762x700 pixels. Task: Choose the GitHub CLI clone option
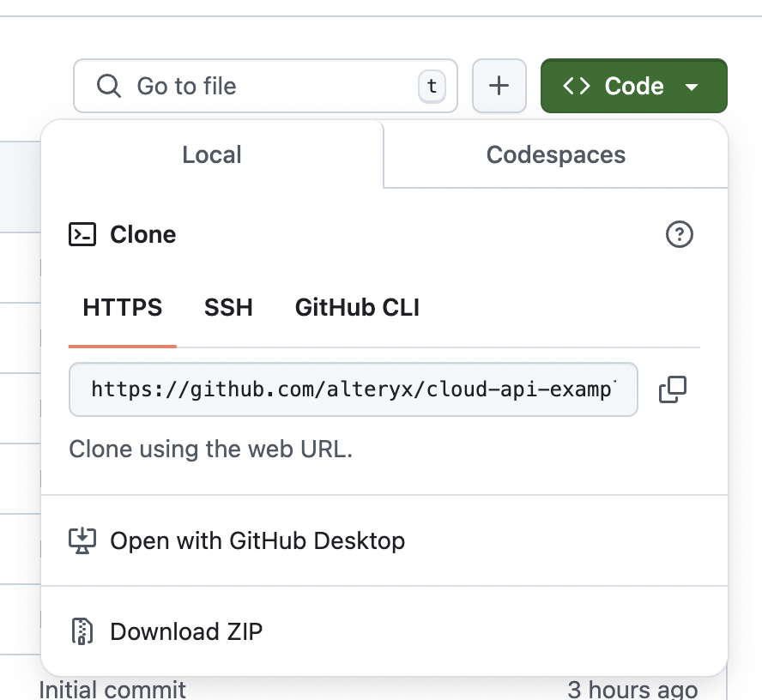[357, 307]
